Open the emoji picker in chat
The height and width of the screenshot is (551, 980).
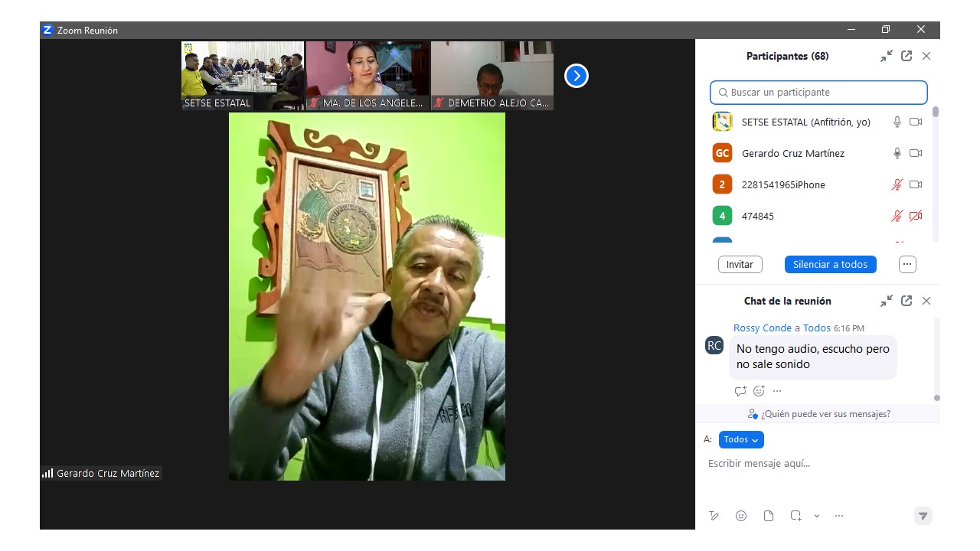[x=741, y=516]
